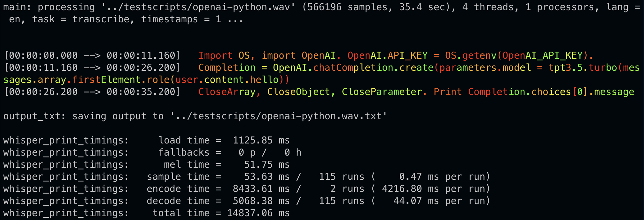The height and width of the screenshot is (220, 644).
Task: Select the input path '../testscripts/openai-python.wav' after 'processing'
Action: tap(198, 7)
